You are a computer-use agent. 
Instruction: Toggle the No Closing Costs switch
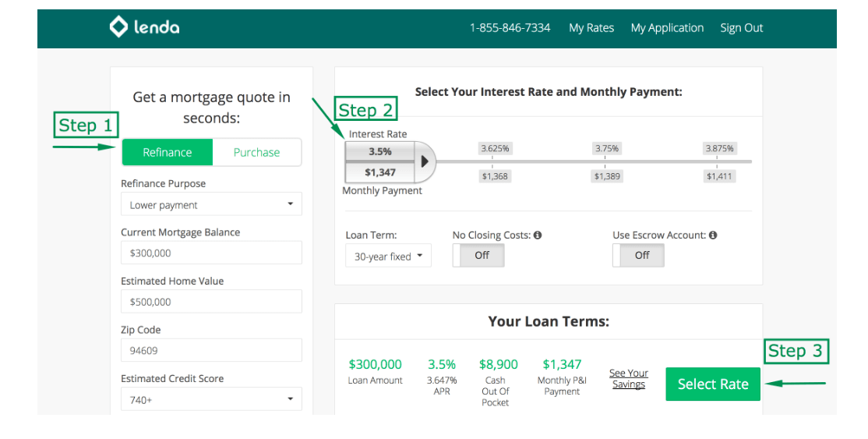[x=478, y=255]
